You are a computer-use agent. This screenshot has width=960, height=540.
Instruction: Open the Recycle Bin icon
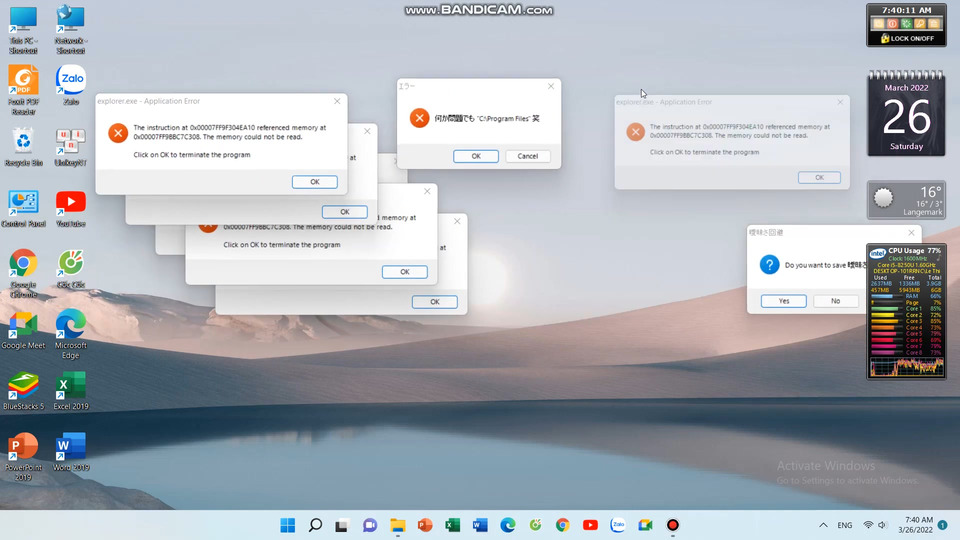(23, 146)
